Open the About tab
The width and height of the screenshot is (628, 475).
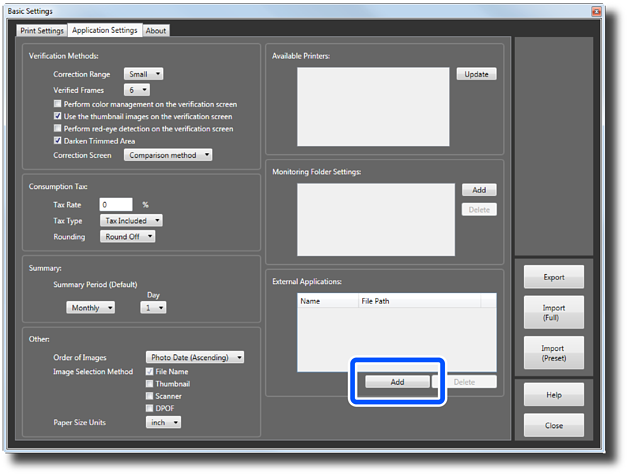point(155,31)
